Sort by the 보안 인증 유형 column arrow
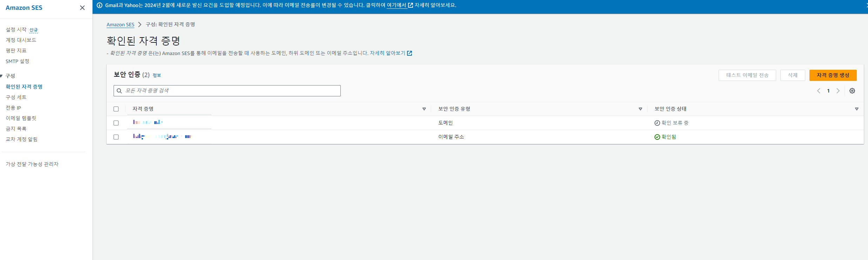The image size is (868, 260). (x=640, y=109)
